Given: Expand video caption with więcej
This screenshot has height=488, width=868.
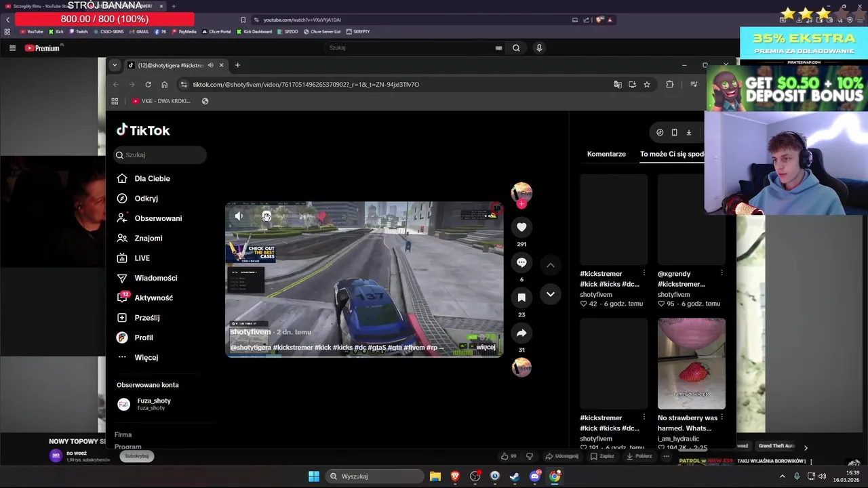Looking at the screenshot, I should 486,347.
